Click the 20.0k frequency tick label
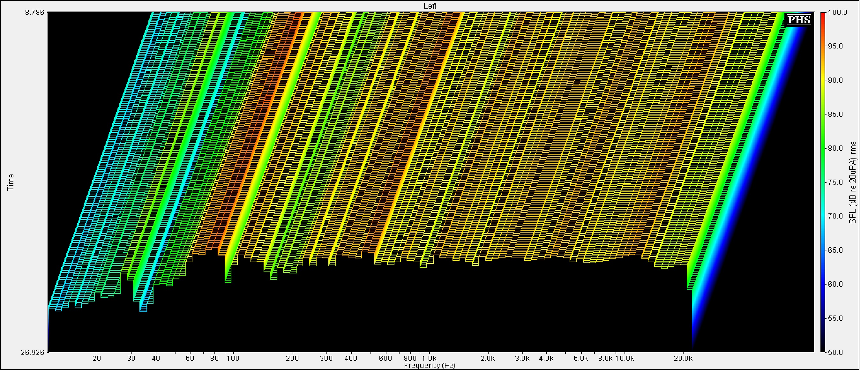 pyautogui.click(x=683, y=359)
